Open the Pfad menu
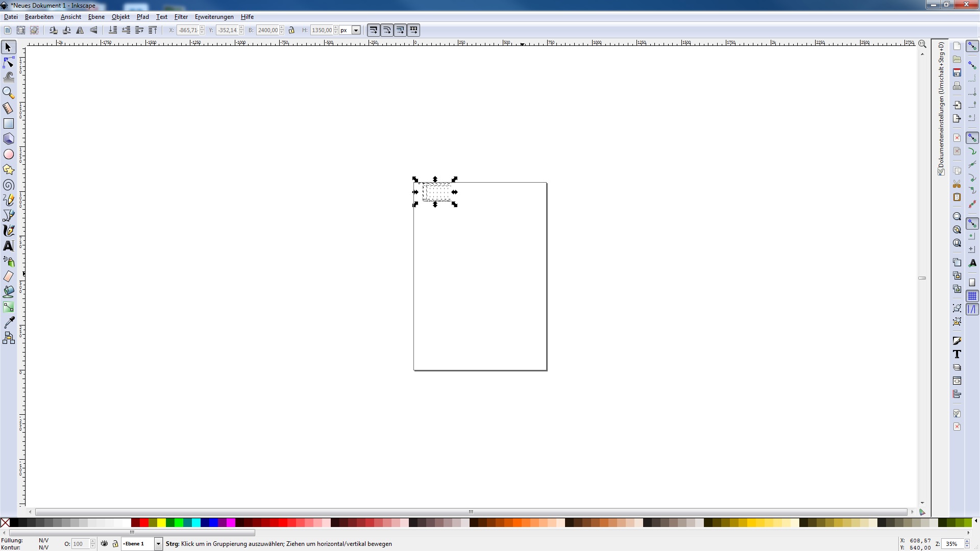The image size is (980, 551). tap(142, 17)
